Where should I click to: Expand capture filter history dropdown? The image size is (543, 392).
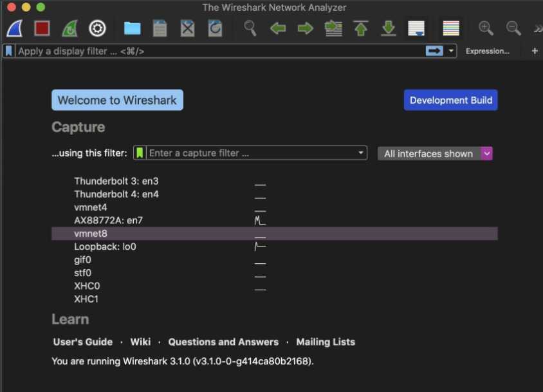click(x=360, y=153)
